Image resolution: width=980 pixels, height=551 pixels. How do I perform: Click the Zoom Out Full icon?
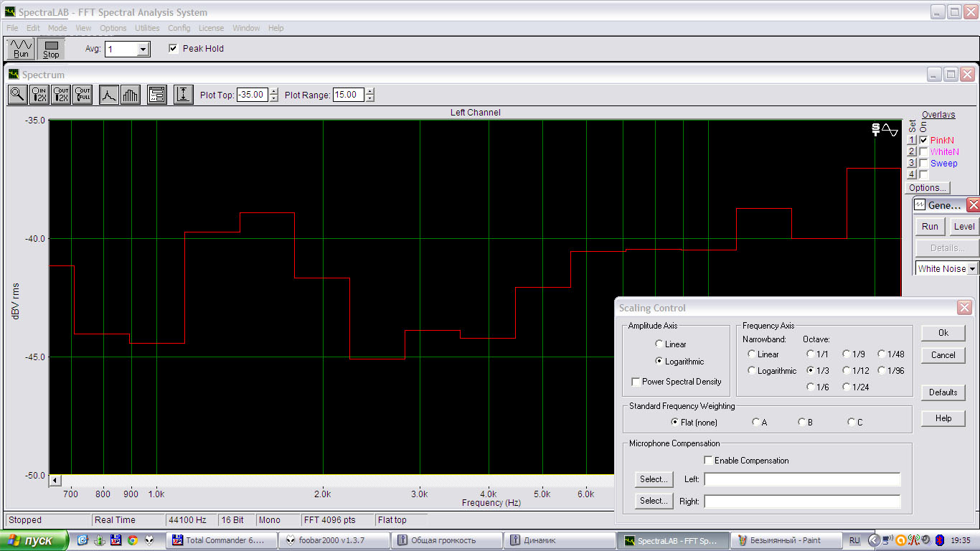pos(83,95)
